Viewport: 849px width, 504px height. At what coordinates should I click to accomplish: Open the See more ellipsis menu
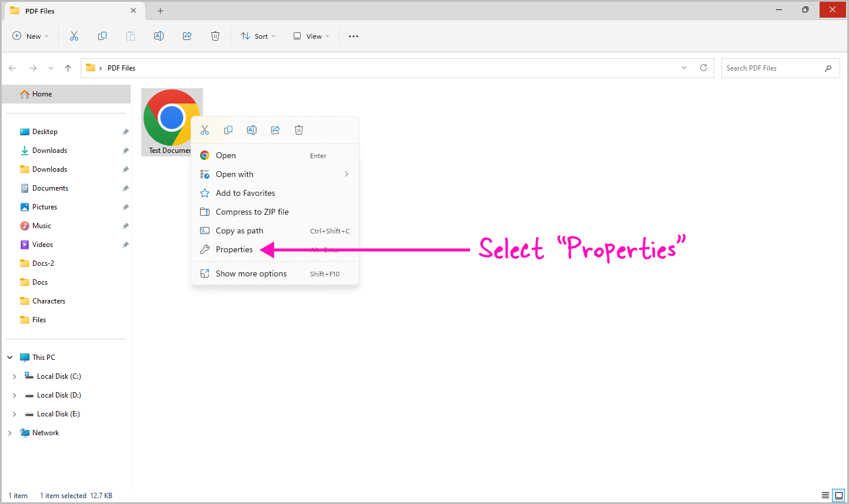tap(354, 36)
